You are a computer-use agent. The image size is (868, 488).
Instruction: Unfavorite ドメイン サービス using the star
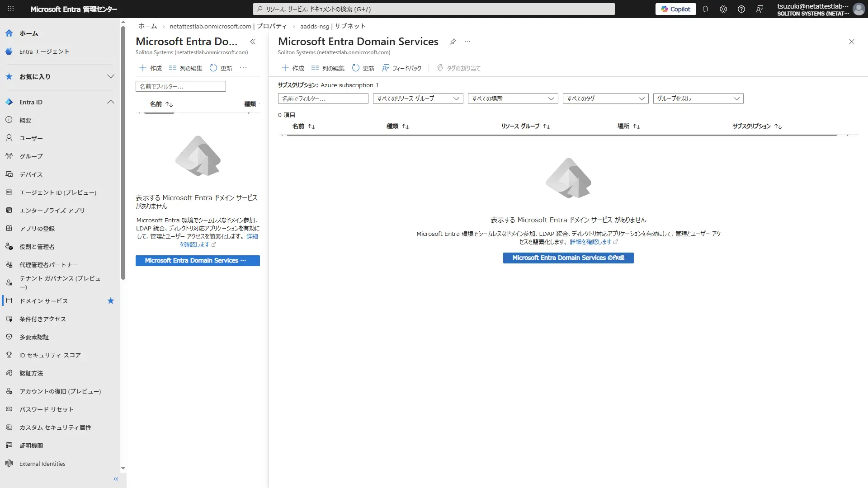pyautogui.click(x=111, y=301)
